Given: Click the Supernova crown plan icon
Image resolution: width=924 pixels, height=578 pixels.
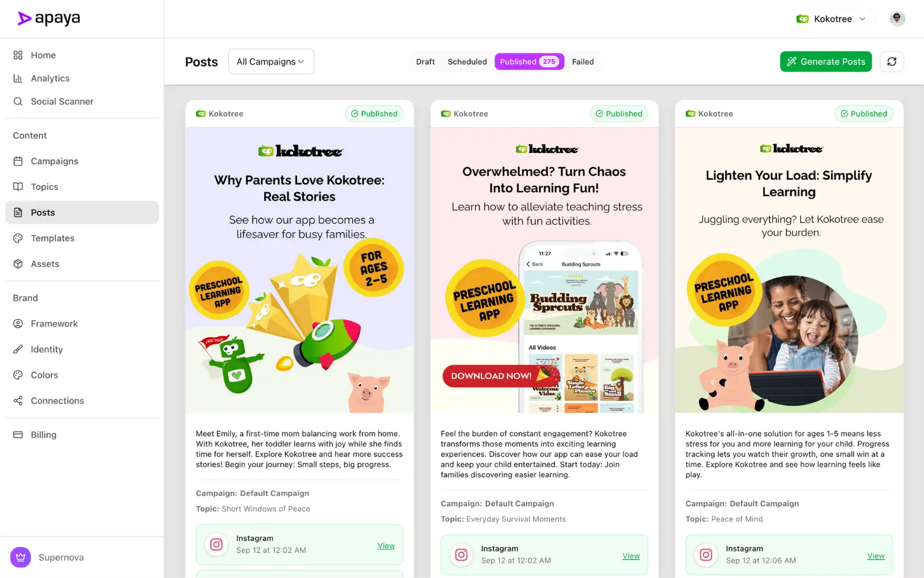Looking at the screenshot, I should (x=21, y=557).
